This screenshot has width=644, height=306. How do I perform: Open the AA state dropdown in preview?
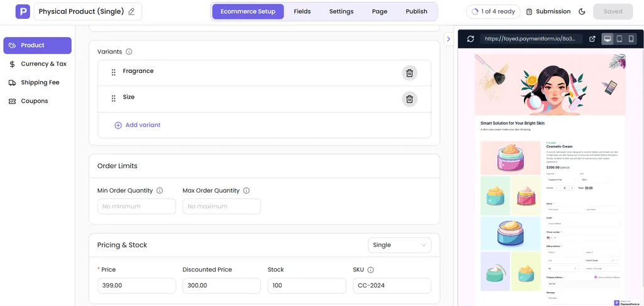564,268
